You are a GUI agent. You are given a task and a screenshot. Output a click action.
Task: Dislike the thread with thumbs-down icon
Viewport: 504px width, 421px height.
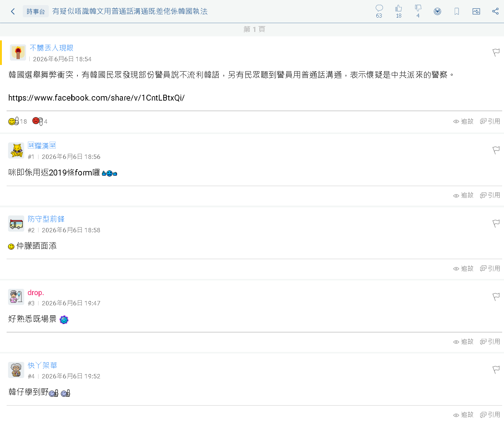pyautogui.click(x=418, y=11)
